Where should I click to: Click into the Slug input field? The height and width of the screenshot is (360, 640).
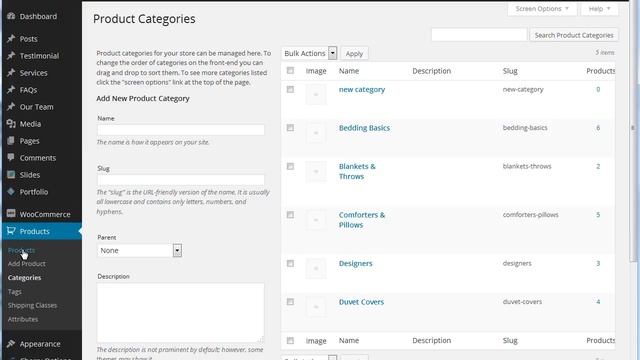click(x=181, y=180)
